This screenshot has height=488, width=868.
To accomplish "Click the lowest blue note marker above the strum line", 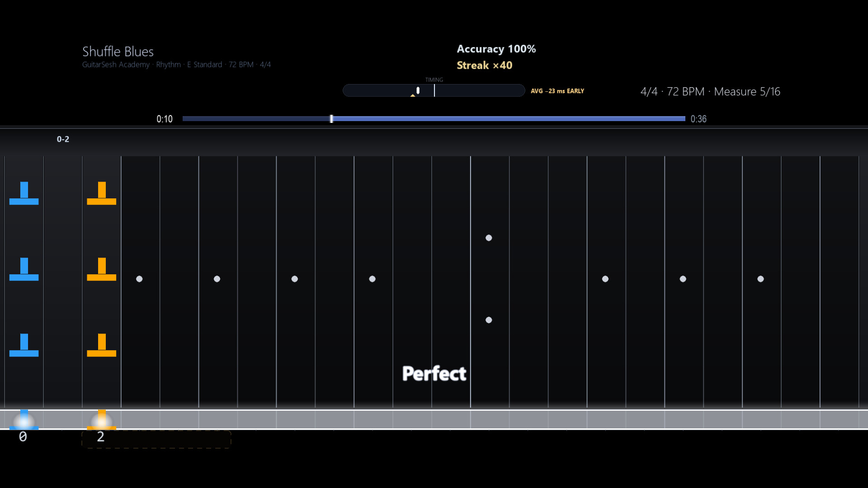I will [24, 345].
